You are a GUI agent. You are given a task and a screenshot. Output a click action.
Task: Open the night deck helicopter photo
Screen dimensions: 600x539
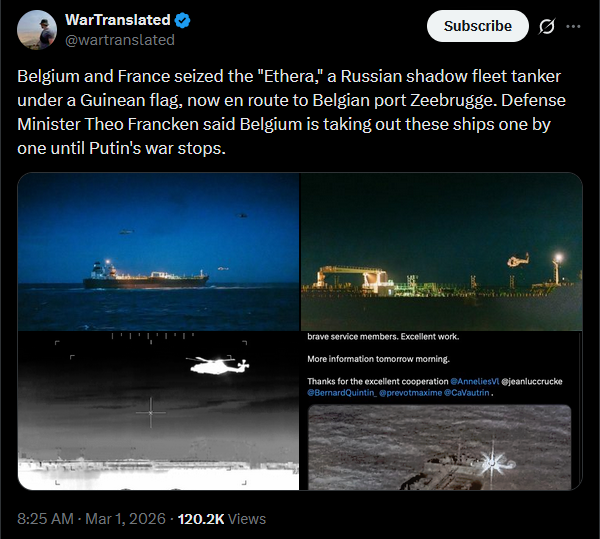pyautogui.click(x=442, y=251)
